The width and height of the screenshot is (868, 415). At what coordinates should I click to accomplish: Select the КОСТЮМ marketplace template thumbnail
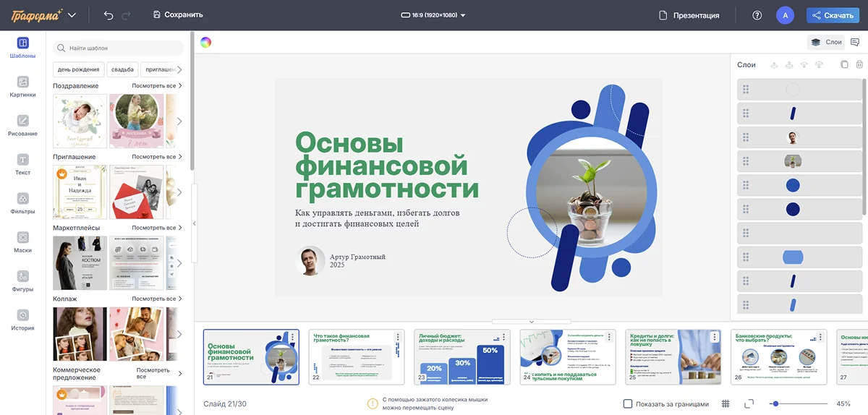tap(80, 263)
